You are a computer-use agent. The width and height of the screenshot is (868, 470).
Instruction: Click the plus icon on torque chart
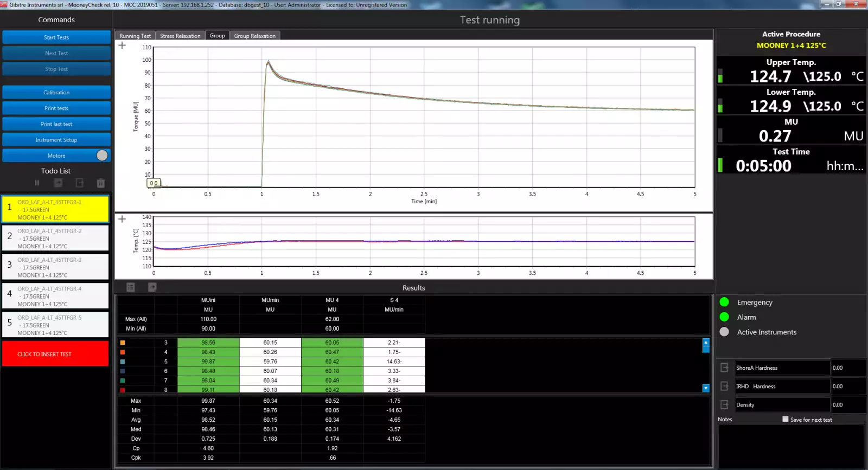(122, 46)
